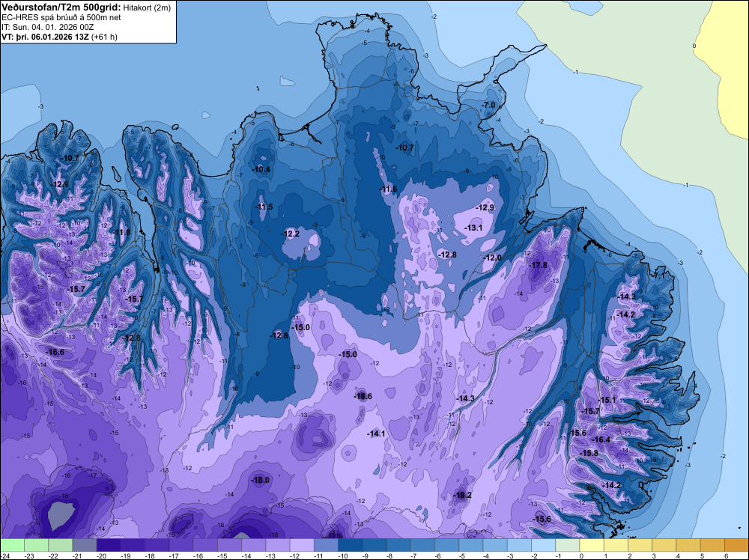Select the 5 orange legend swatch
This screenshot has width=749, height=560.
(712, 545)
